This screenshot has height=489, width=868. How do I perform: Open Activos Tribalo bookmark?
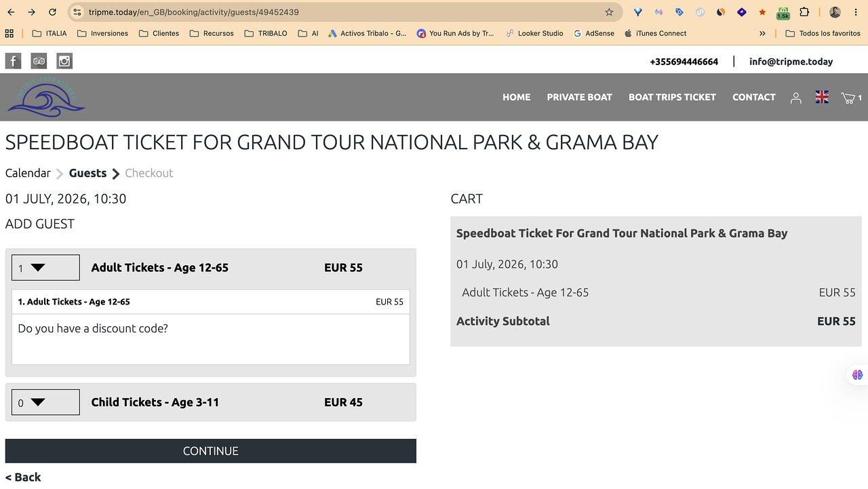(367, 33)
